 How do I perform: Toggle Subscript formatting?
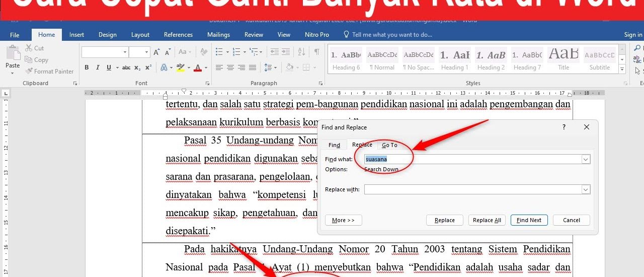click(138, 67)
